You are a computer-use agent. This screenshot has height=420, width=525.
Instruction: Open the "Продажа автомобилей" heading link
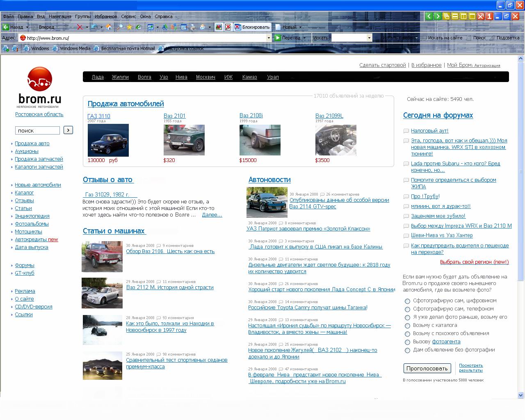point(126,104)
